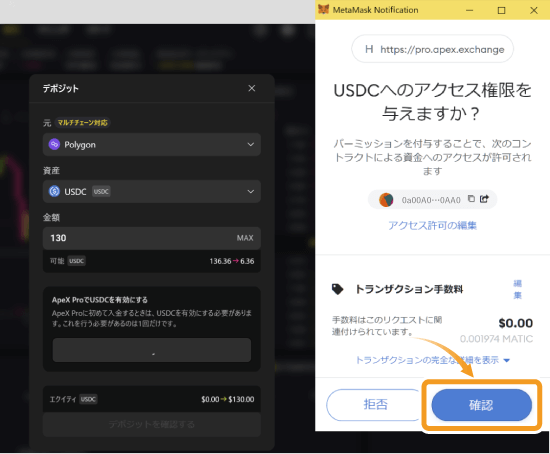This screenshot has width=550, height=454.
Task: Click the pro.apex.exchange site origin pill
Action: click(432, 49)
